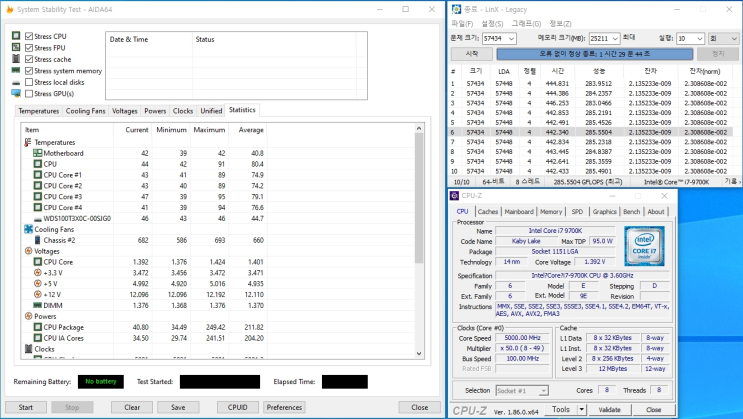Click the Stress CPU chip icon
The width and height of the screenshot is (743, 419).
16,36
